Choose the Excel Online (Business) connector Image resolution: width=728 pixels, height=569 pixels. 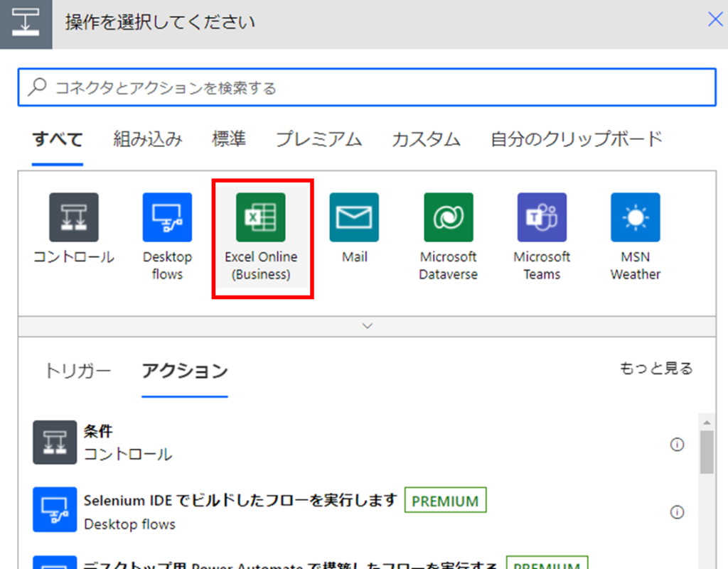click(261, 217)
